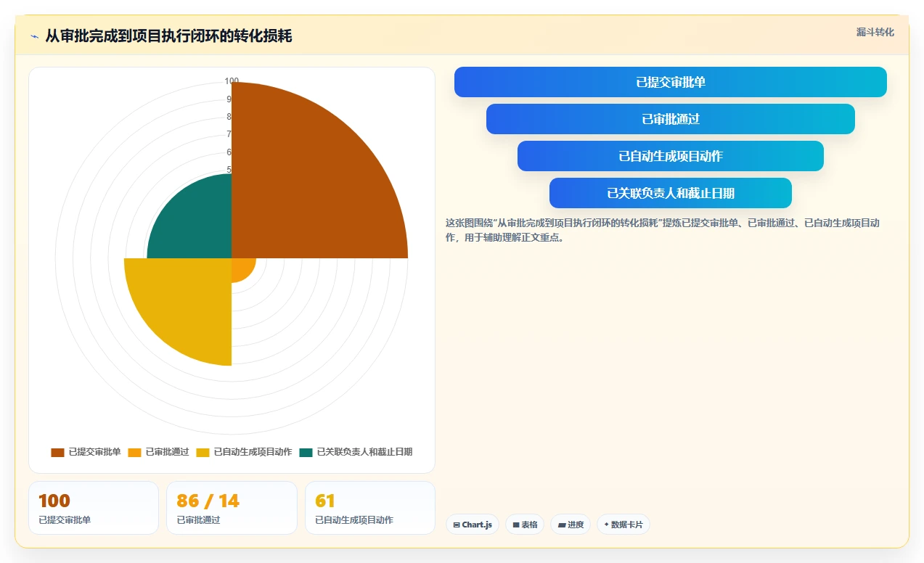
Task: Open the stat card showing 86 / 14
Action: (x=232, y=508)
